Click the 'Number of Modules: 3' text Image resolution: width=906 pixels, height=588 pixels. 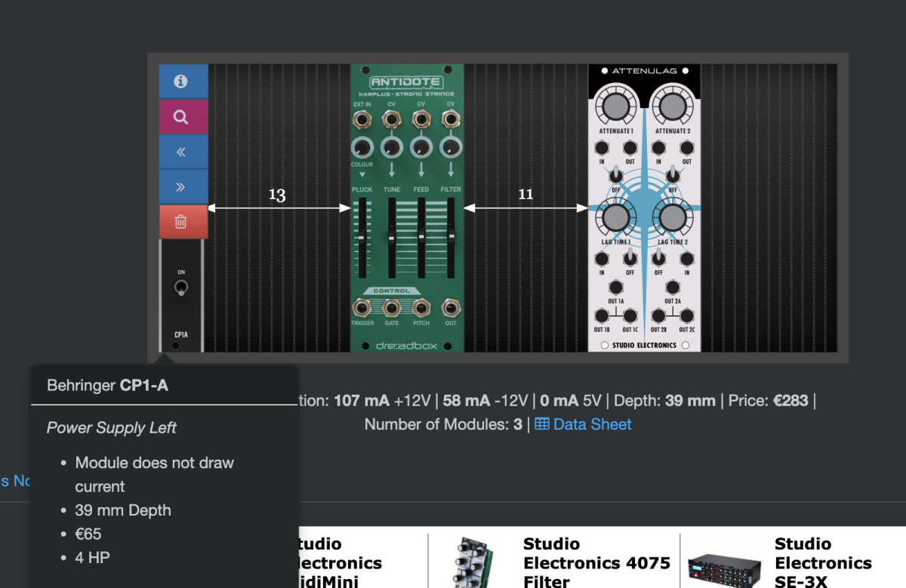443,424
